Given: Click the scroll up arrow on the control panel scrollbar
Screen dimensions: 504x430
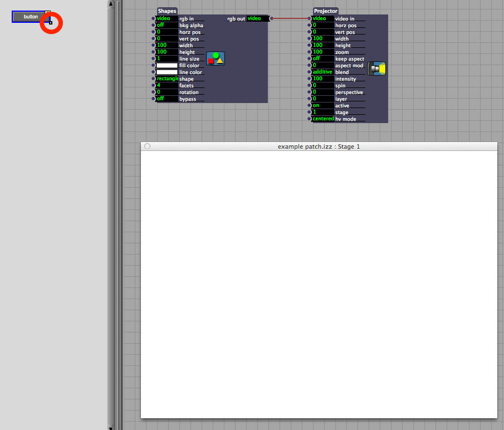Looking at the screenshot, I should tap(111, 3).
